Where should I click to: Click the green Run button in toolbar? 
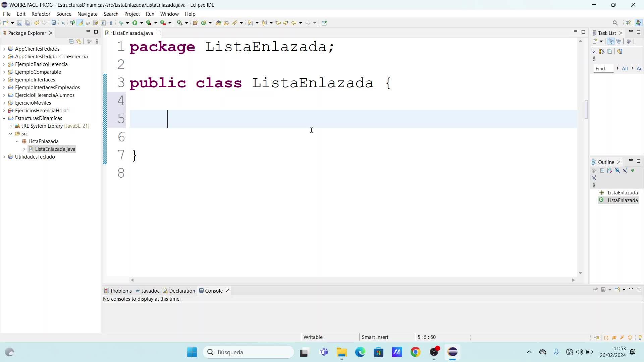135,23
